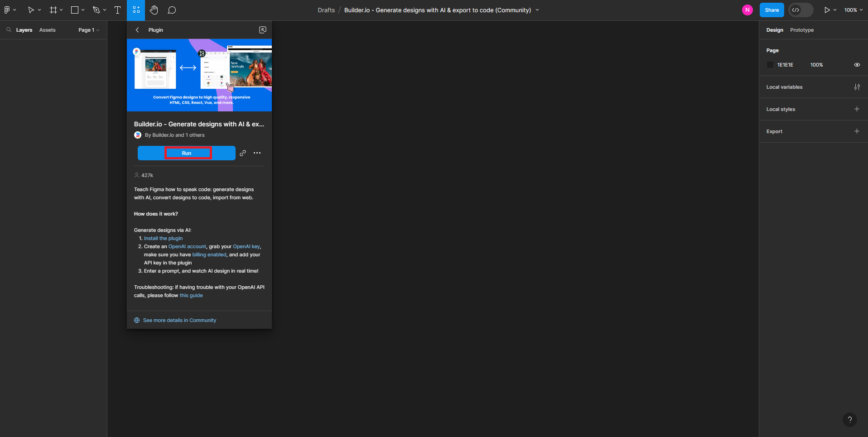
Task: Click the Drafts breadcrumb
Action: 326,10
